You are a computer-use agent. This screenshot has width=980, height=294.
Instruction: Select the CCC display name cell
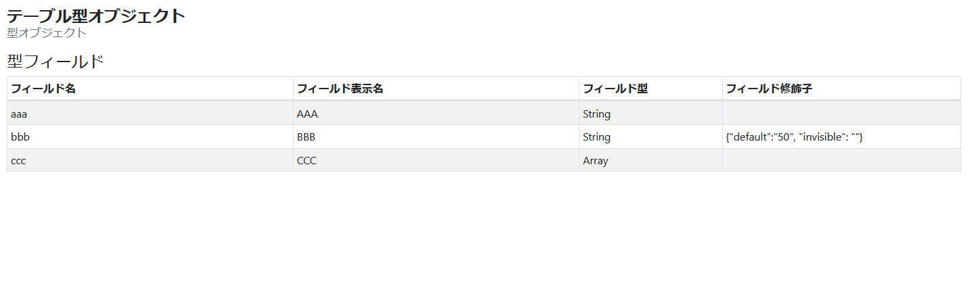pos(307,161)
